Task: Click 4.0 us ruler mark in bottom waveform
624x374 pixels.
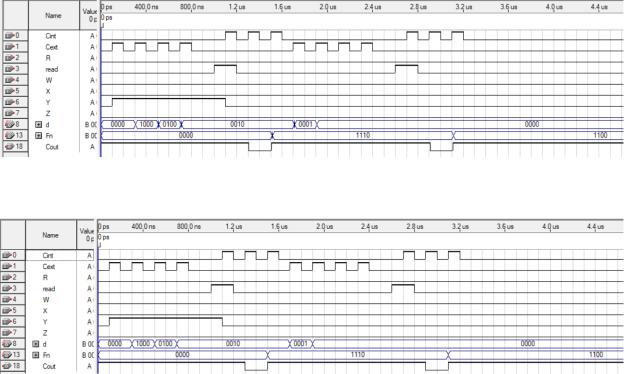Action: tap(550, 226)
